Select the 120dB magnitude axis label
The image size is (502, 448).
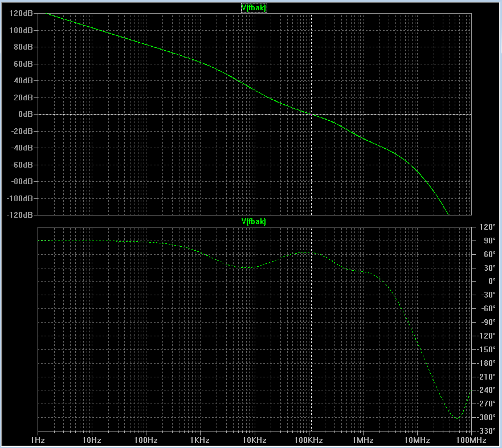[x=21, y=14]
